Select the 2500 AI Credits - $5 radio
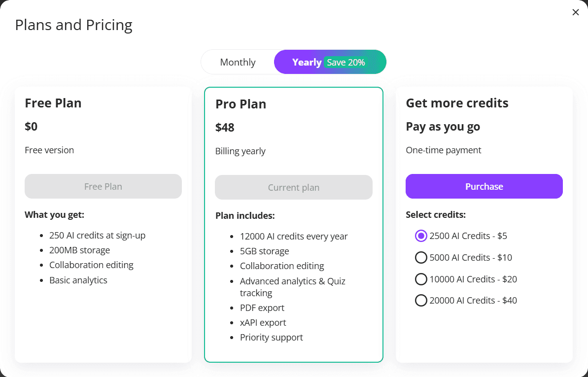Screen dimensions: 588x377 point(421,236)
